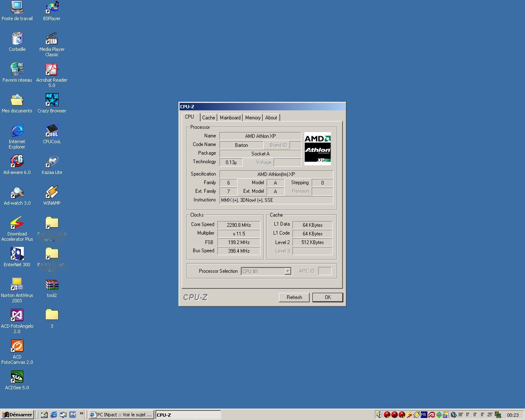Click the 398.4 MHz bus speed value
The width and height of the screenshot is (525, 420).
pos(239,251)
